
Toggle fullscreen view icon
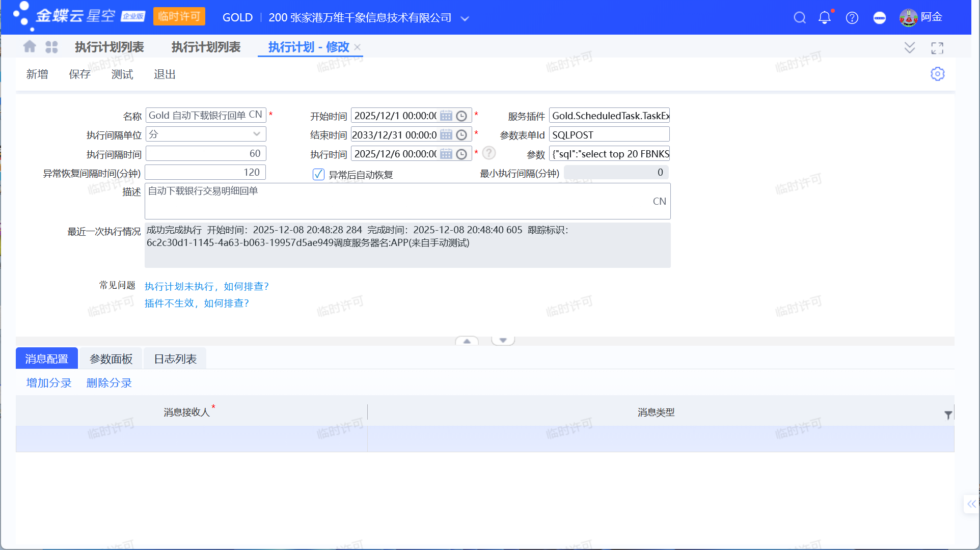937,48
